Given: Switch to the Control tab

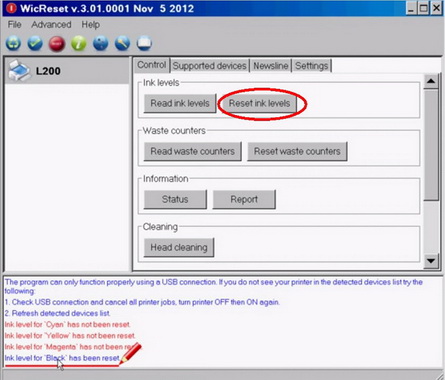Looking at the screenshot, I should (152, 65).
